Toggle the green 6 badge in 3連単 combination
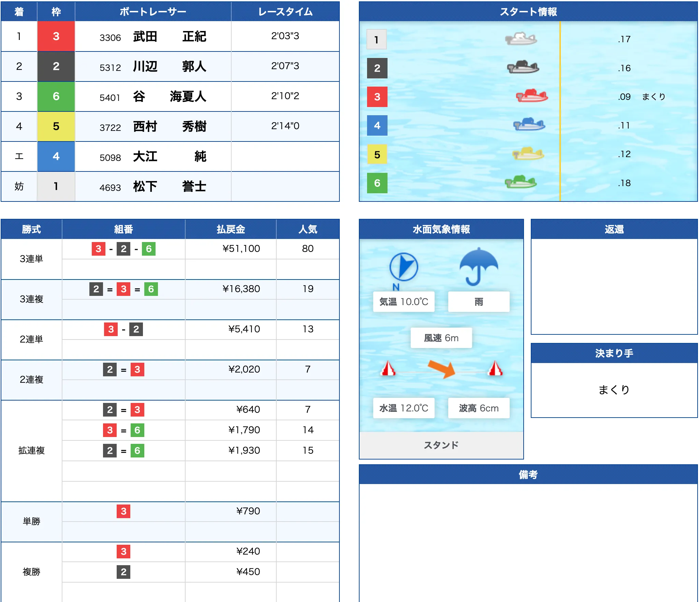The height and width of the screenshot is (602, 700). pos(149,249)
